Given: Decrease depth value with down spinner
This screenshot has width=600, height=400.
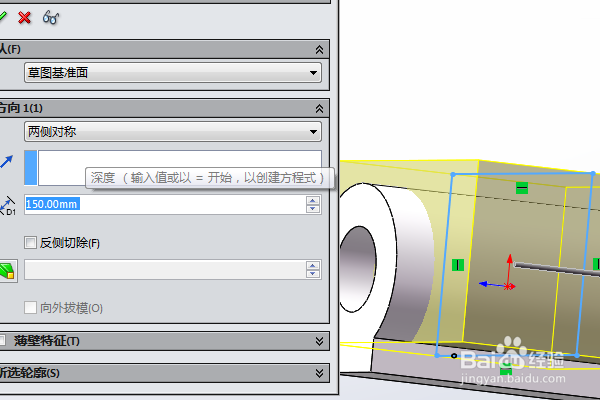Looking at the screenshot, I should [x=313, y=209].
